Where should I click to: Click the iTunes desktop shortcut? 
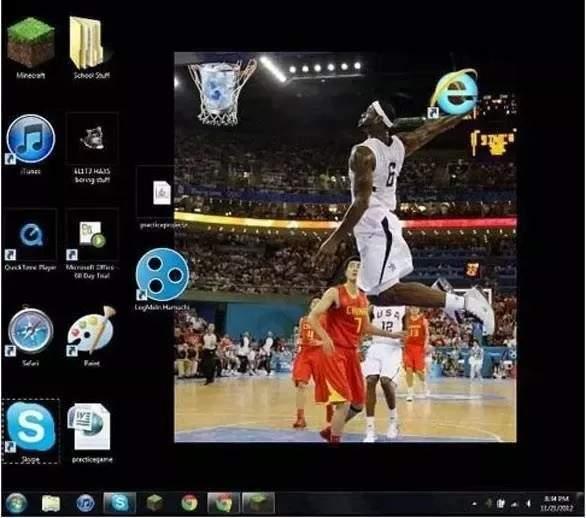(x=31, y=144)
